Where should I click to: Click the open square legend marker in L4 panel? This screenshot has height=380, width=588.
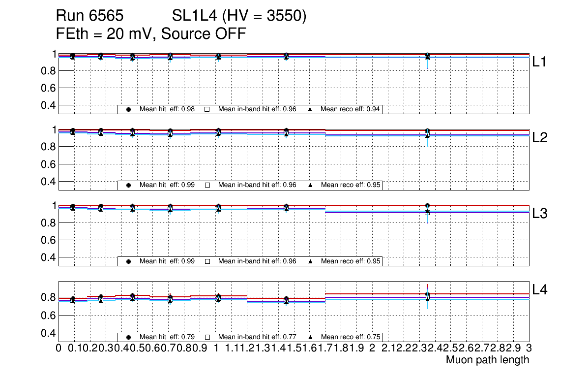pos(207,337)
